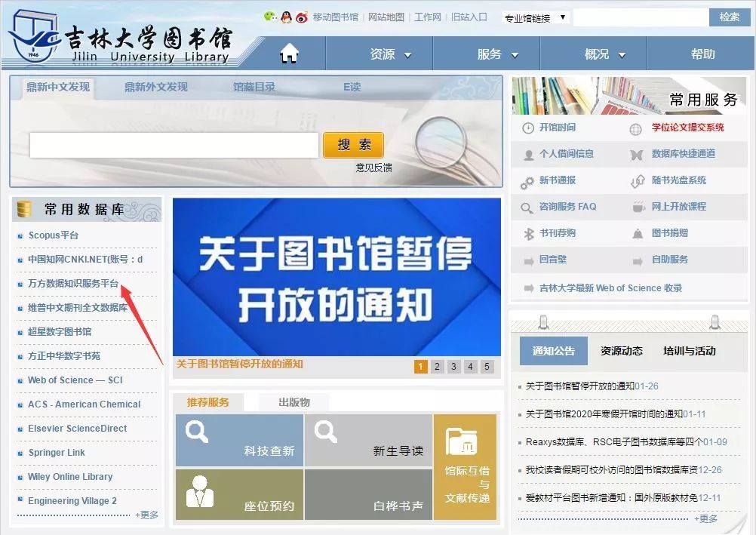Open the 专业馆链接 dropdown selector
The image size is (756, 535).
[535, 18]
